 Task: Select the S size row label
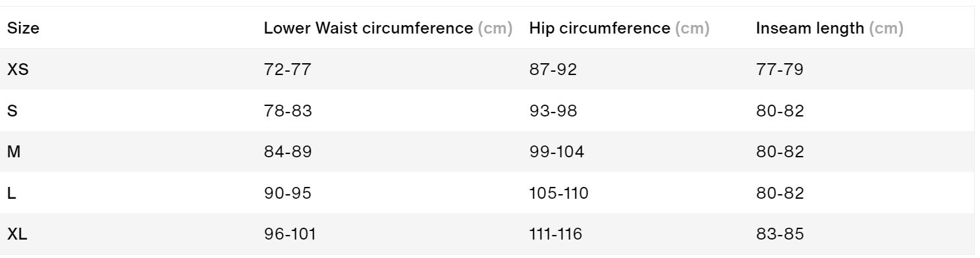tap(12, 111)
